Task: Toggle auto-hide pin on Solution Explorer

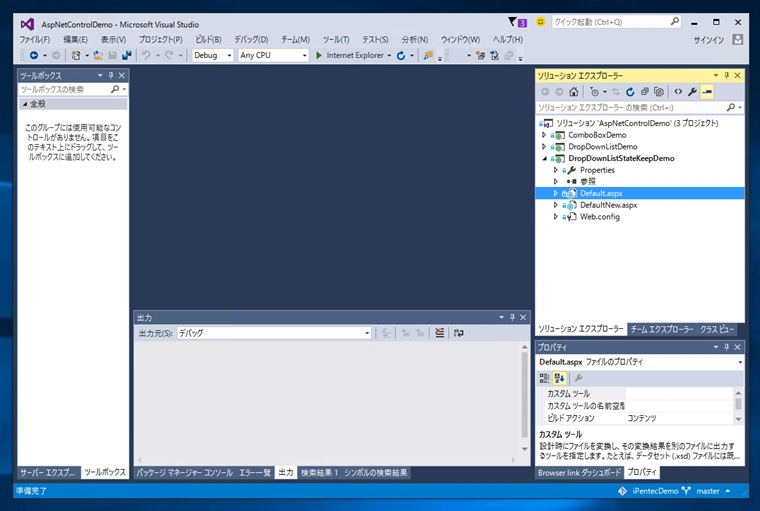Action: [x=726, y=76]
